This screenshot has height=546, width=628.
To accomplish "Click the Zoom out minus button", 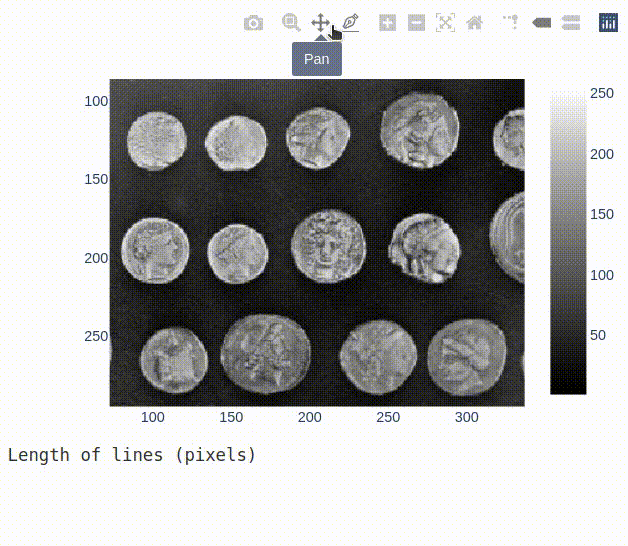I will click(x=416, y=22).
